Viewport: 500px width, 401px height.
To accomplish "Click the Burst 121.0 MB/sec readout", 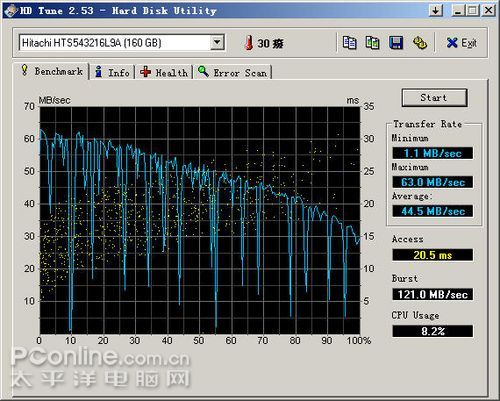I will pos(433,294).
